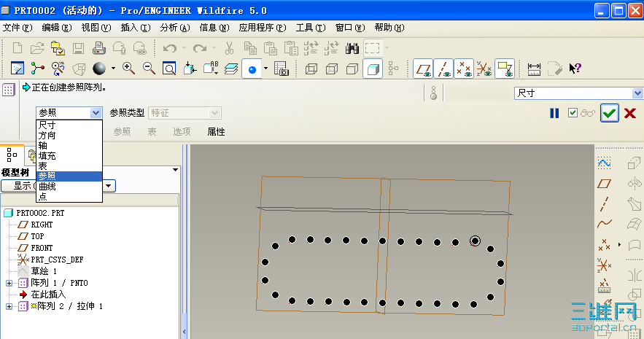This screenshot has width=644, height=339.
Task: Click the Coordinate system tool in right toolbar
Action: (x=604, y=265)
